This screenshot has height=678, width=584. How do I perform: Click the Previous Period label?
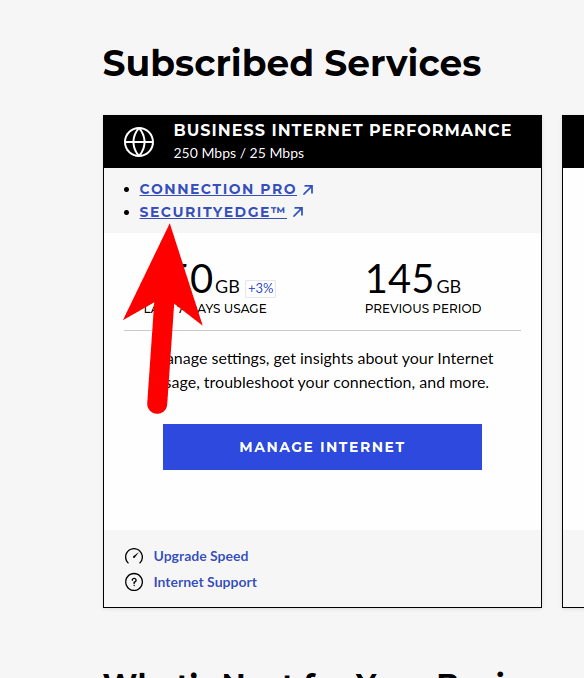click(x=423, y=309)
